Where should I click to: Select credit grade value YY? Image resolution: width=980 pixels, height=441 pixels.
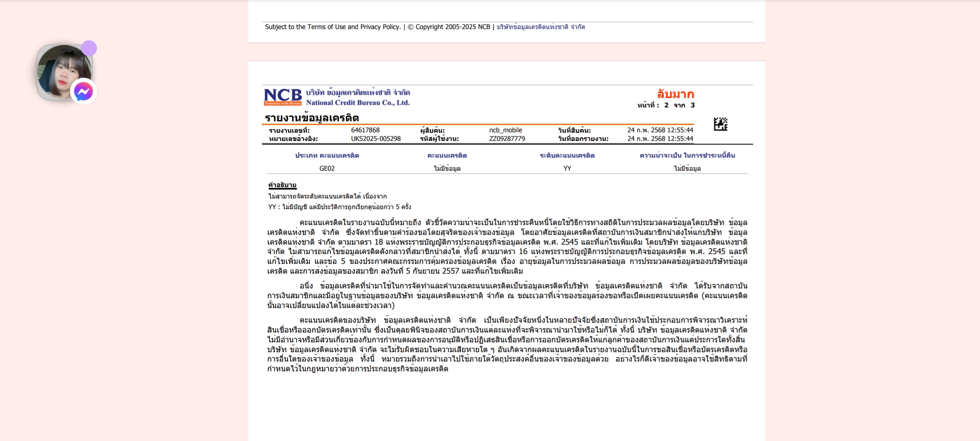567,169
